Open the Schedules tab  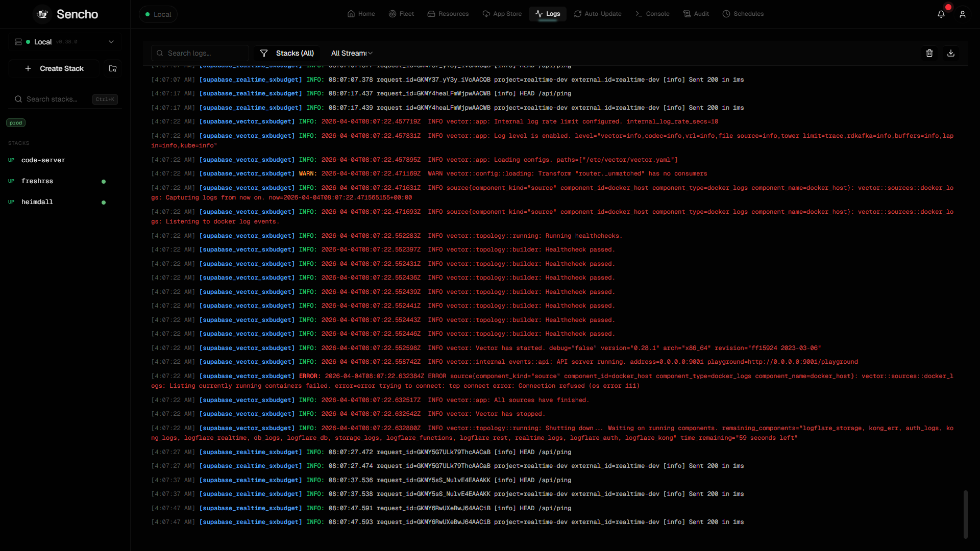tap(743, 14)
